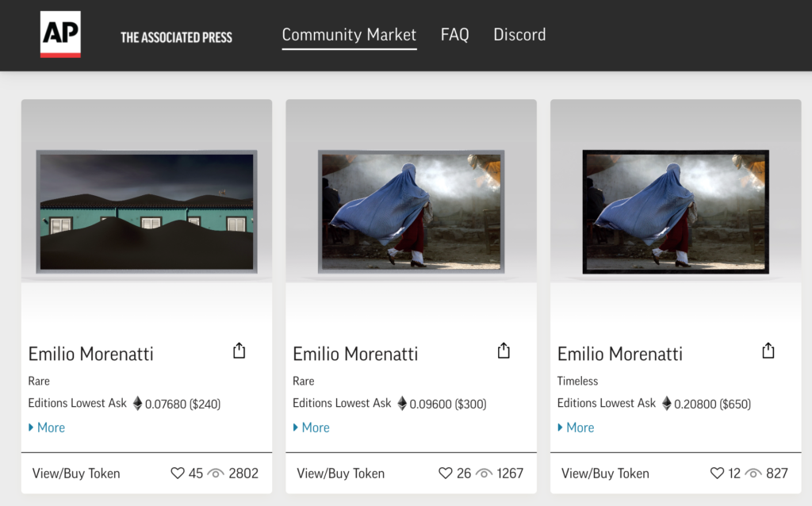This screenshot has width=812, height=506.
Task: Expand More details on the $300 listing
Action: point(311,427)
